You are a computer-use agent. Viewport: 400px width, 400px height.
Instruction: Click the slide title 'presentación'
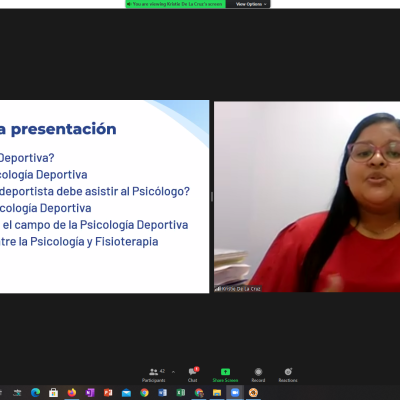click(x=64, y=129)
